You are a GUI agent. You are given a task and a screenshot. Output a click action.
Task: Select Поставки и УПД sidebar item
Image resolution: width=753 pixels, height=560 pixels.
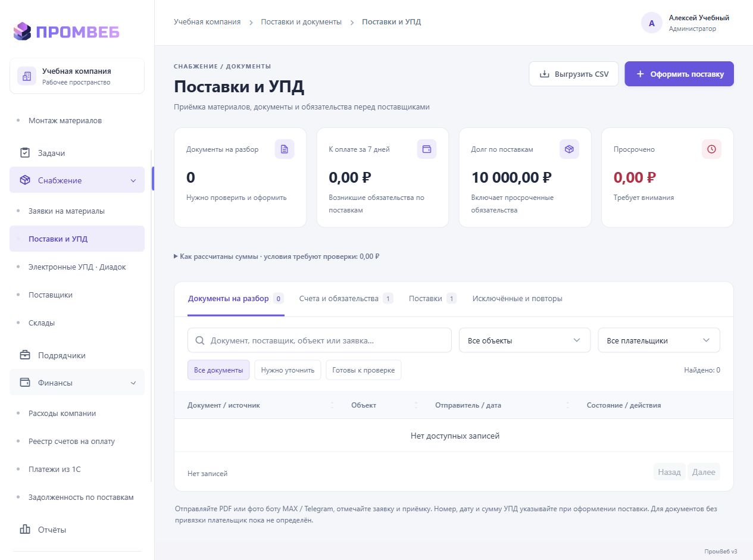77,239
